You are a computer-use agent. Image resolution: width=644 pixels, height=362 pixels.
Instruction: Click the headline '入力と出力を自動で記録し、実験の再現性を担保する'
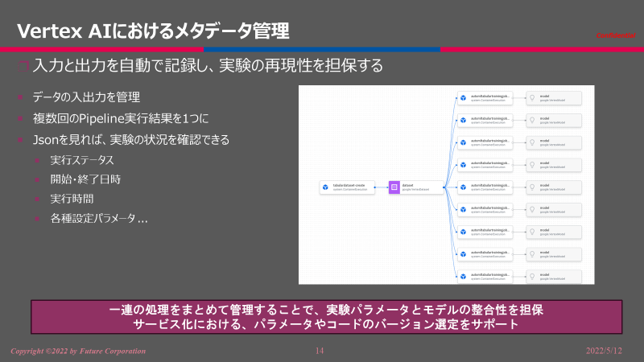(208, 66)
